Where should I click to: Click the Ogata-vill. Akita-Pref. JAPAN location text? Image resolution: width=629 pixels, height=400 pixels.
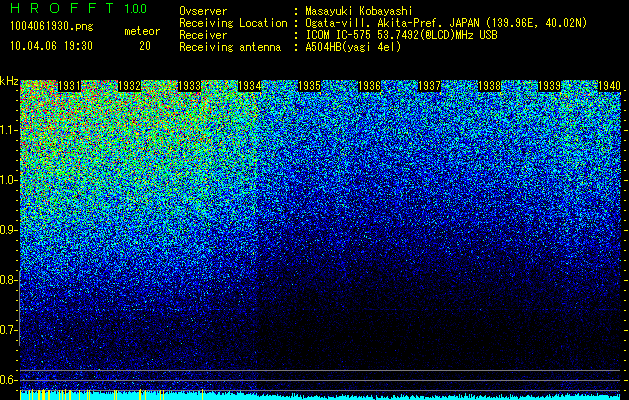(x=446, y=23)
